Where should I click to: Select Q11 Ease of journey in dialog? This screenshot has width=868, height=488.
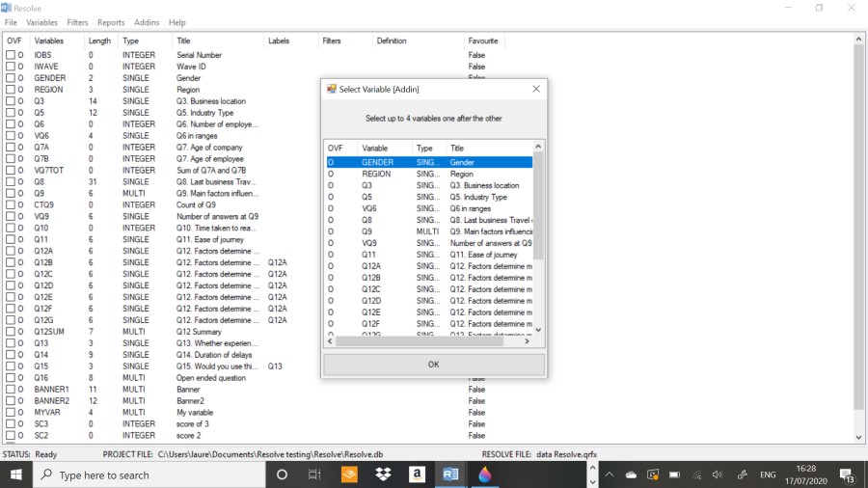429,255
